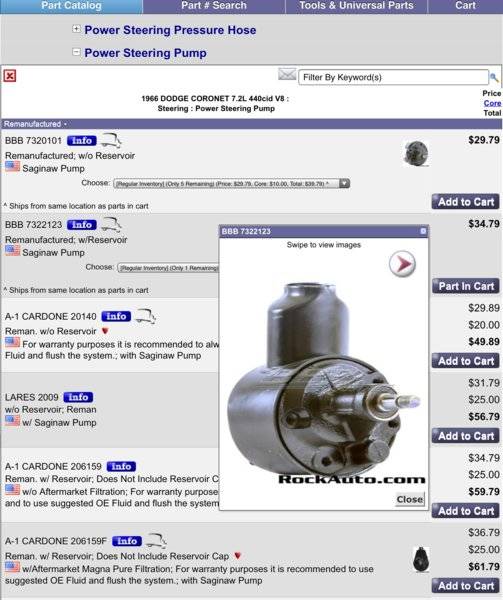Screen dimensions: 503x600
Task: Switch to Part # Search tab
Action: 214,6
